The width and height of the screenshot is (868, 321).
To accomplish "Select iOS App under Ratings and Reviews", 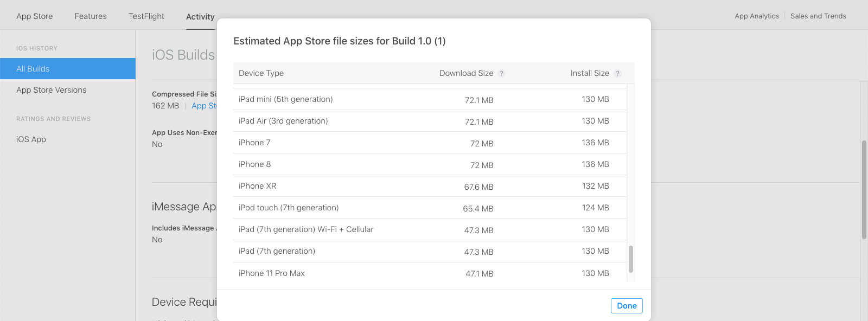I will click(31, 139).
